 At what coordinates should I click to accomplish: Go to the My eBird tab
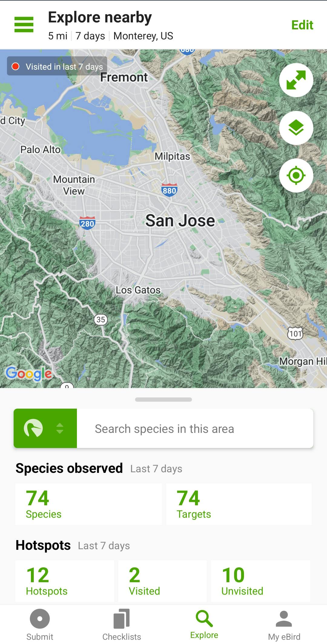pos(284,625)
